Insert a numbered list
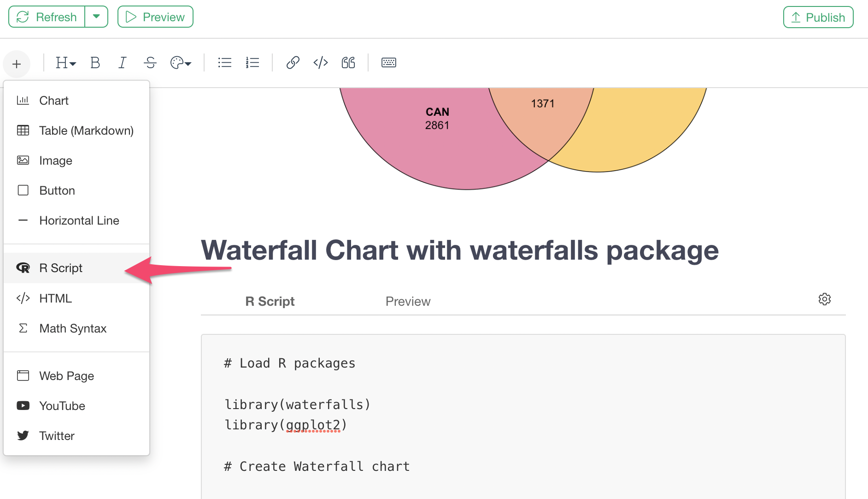The width and height of the screenshot is (868, 499). point(252,63)
